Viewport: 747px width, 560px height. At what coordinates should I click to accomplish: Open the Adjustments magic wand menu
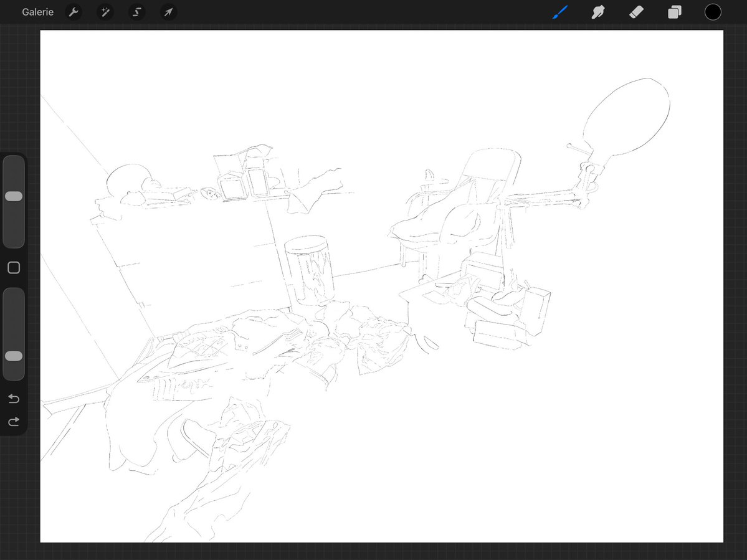(105, 12)
